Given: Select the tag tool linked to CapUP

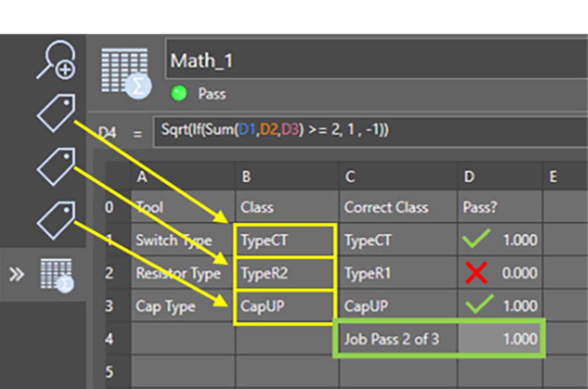Looking at the screenshot, I should [x=56, y=220].
